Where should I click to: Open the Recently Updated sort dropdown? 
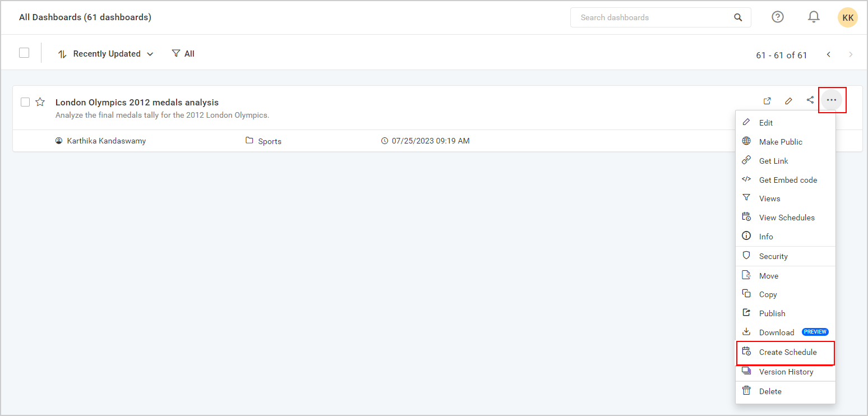coord(107,53)
